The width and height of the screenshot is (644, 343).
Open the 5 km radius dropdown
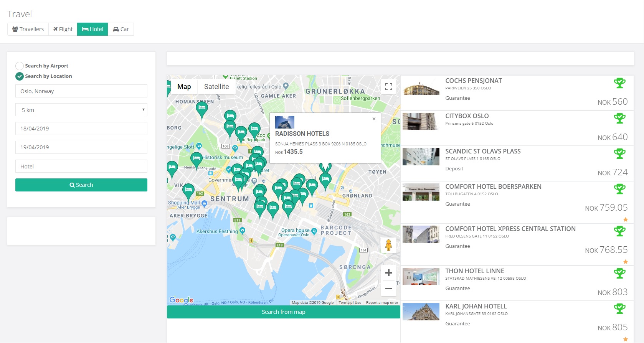pyautogui.click(x=81, y=110)
